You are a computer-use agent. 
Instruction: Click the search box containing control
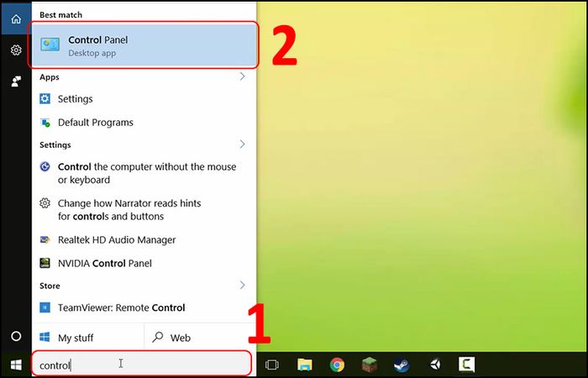coord(141,364)
